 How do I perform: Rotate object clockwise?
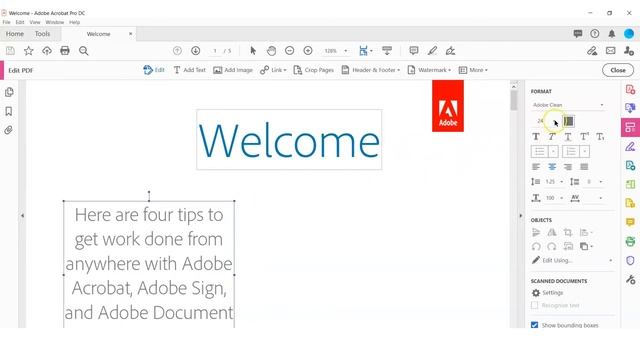click(x=552, y=246)
